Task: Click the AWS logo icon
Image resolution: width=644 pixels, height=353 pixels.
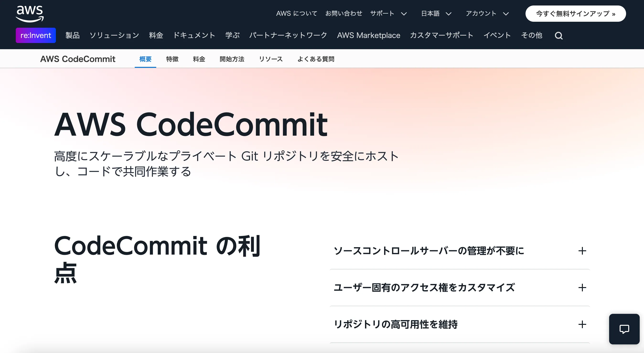Action: (30, 14)
